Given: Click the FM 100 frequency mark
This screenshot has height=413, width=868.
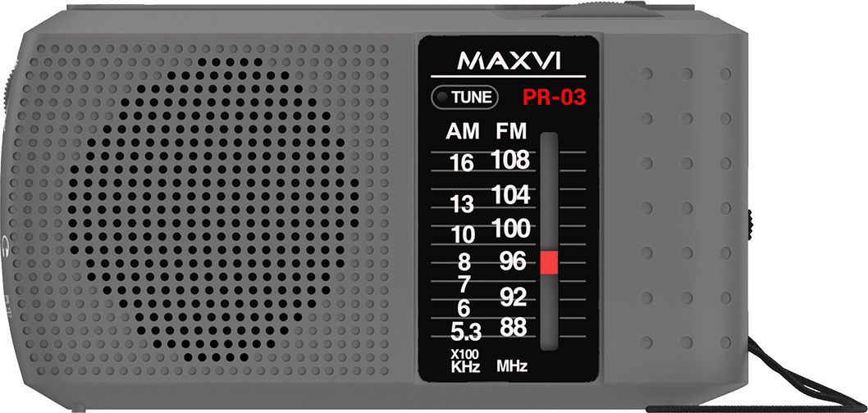Looking at the screenshot, I should pyautogui.click(x=510, y=229).
